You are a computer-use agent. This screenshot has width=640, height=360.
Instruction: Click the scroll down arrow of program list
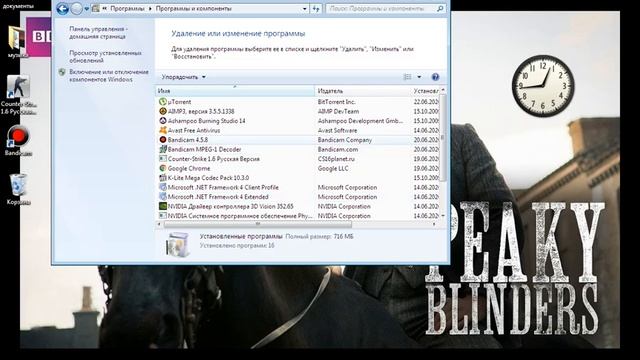click(x=443, y=216)
